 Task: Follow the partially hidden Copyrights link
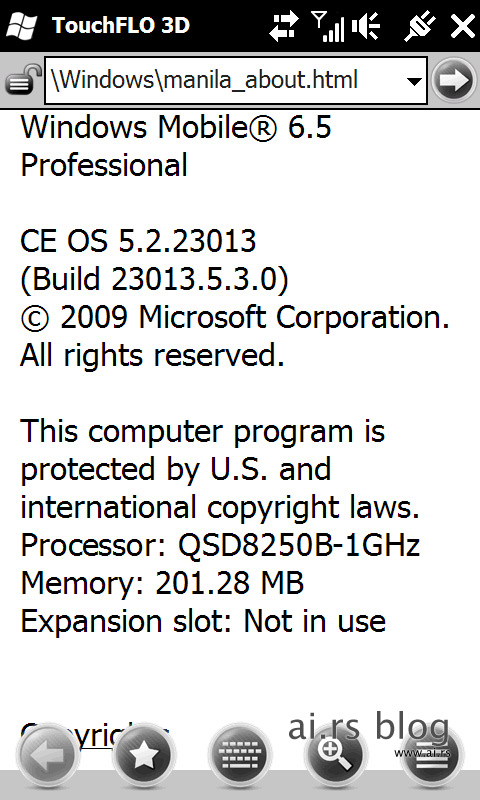[95, 735]
